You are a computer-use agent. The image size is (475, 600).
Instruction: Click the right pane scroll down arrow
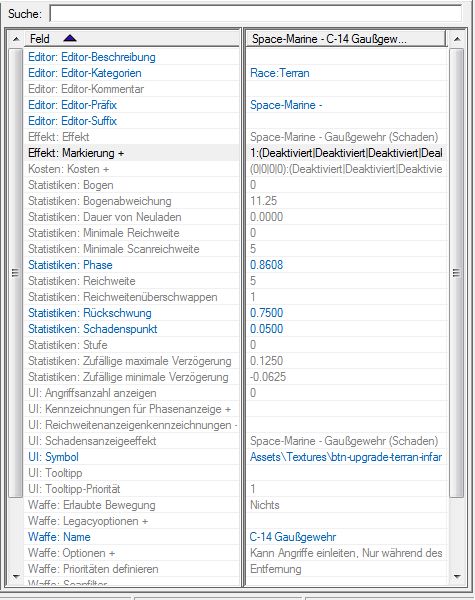tap(457, 576)
